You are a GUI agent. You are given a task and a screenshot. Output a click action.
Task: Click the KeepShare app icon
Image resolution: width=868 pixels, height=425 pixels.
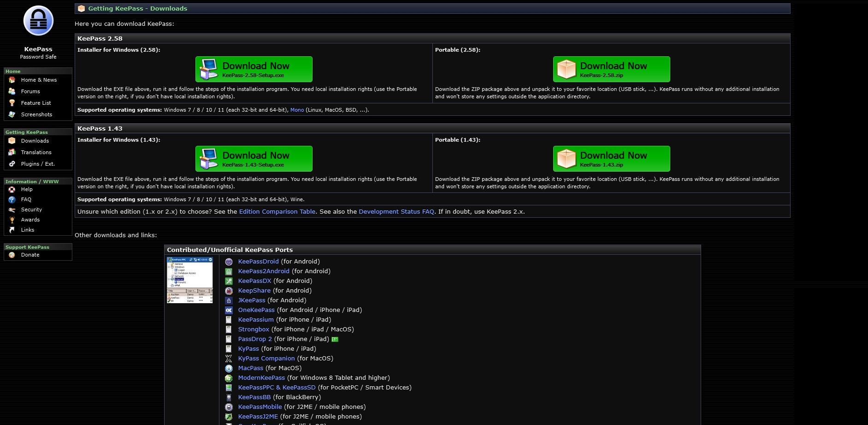pos(229,291)
